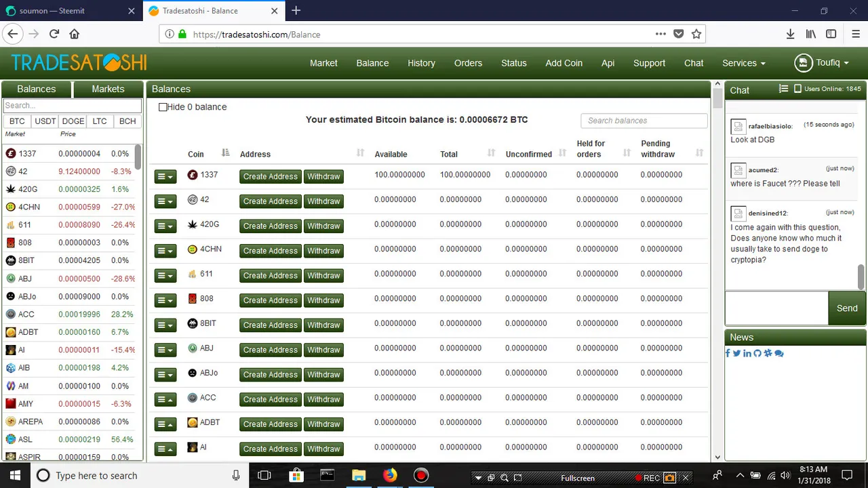Focus the market Search field in sidebar
Viewport: 868px width, 488px height.
73,106
